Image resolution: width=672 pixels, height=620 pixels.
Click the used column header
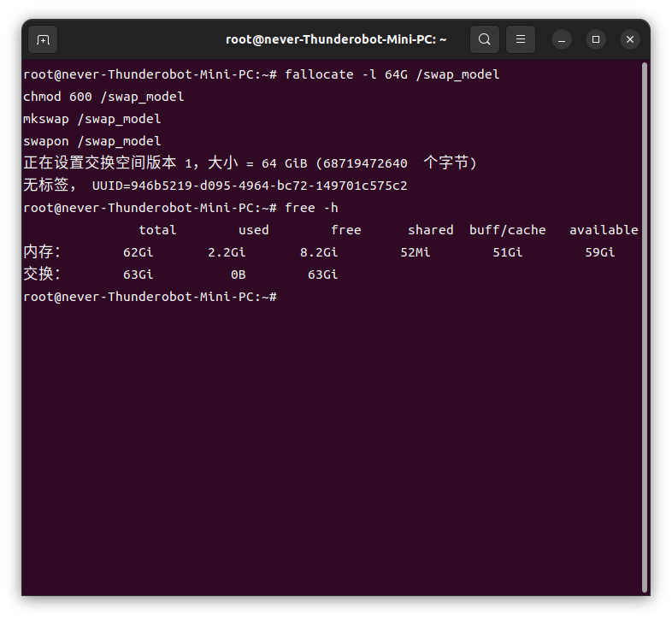click(254, 230)
